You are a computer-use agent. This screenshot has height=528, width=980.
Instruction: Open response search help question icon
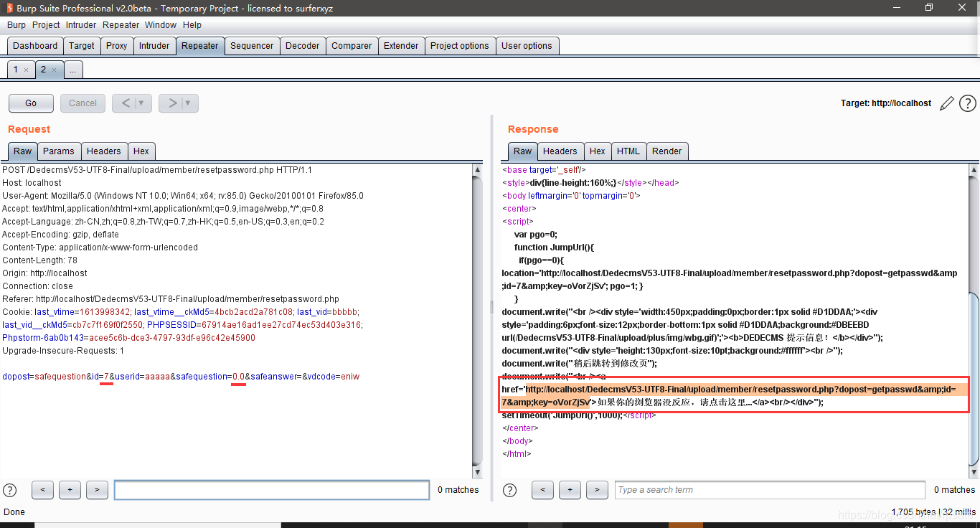(x=510, y=490)
